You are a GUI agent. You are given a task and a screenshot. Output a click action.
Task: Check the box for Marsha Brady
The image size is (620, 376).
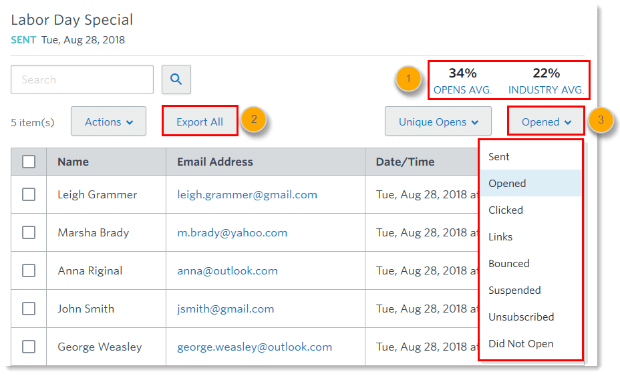click(x=28, y=232)
